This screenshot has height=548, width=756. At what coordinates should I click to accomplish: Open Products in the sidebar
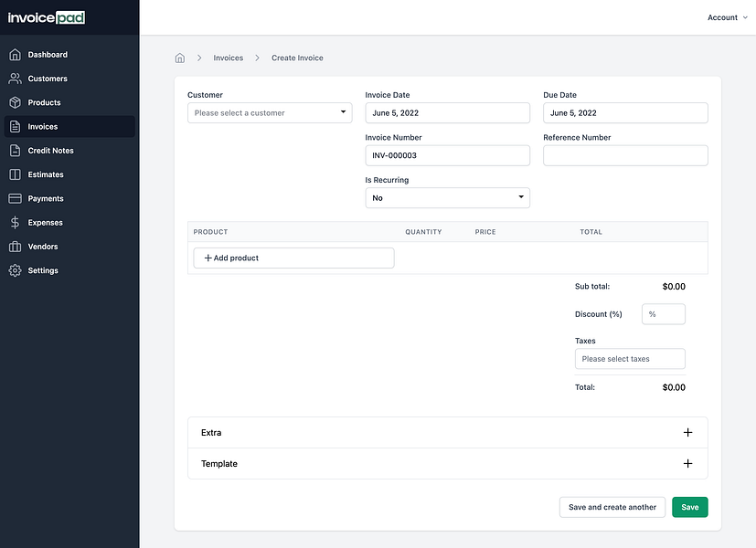click(69, 102)
